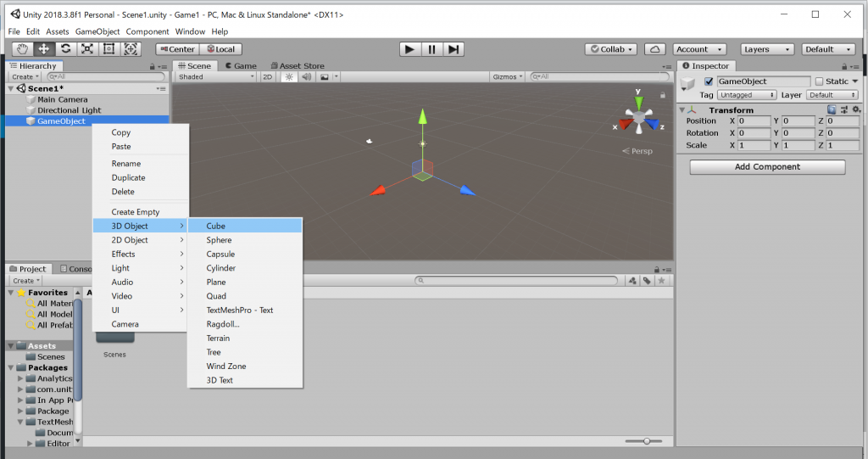Open the Layers dropdown
The height and width of the screenshot is (459, 868).
click(766, 49)
